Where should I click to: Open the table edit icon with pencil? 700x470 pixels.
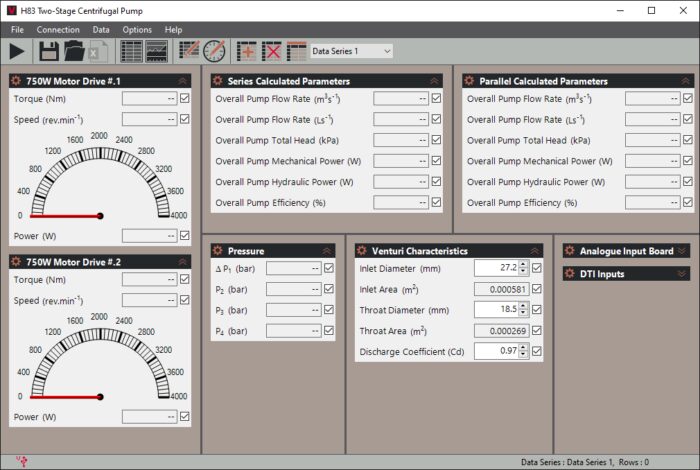point(189,50)
